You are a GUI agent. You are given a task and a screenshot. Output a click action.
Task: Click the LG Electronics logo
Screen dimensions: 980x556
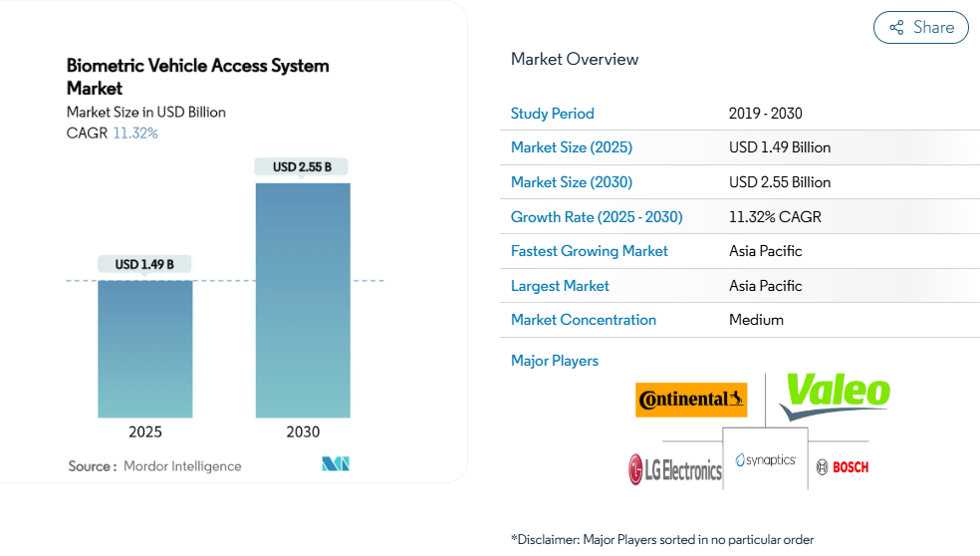coord(674,468)
